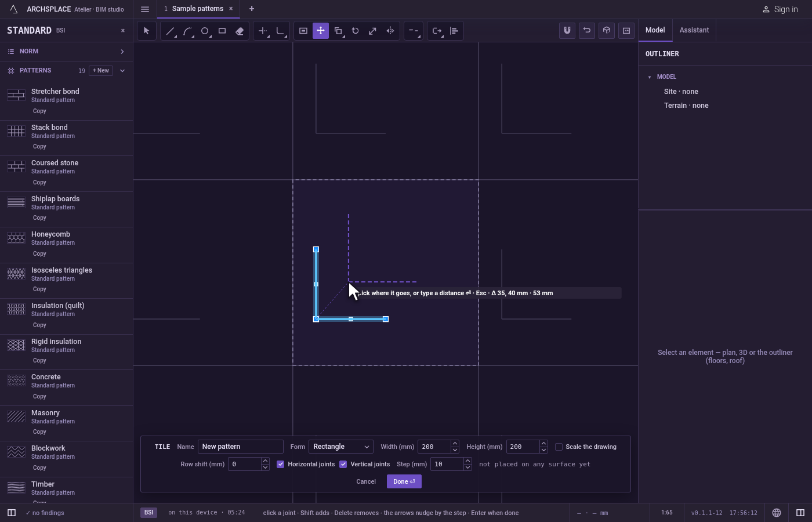Viewport: 812px width, 522px height.
Task: Toggle the snap magnet
Action: [567, 31]
